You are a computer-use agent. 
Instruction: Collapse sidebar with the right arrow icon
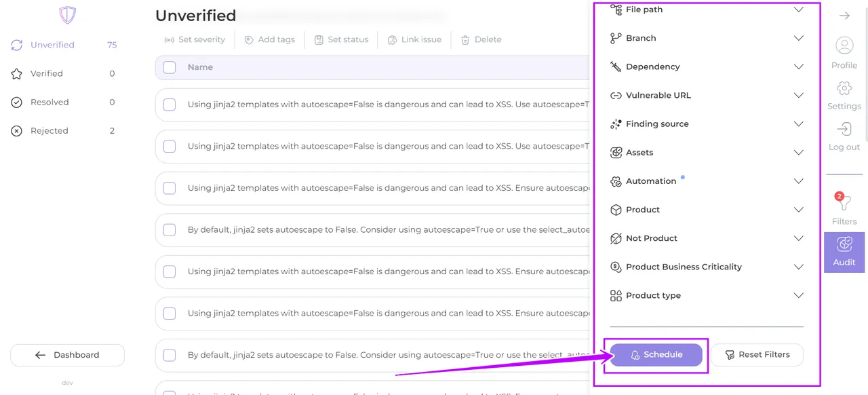click(x=844, y=16)
